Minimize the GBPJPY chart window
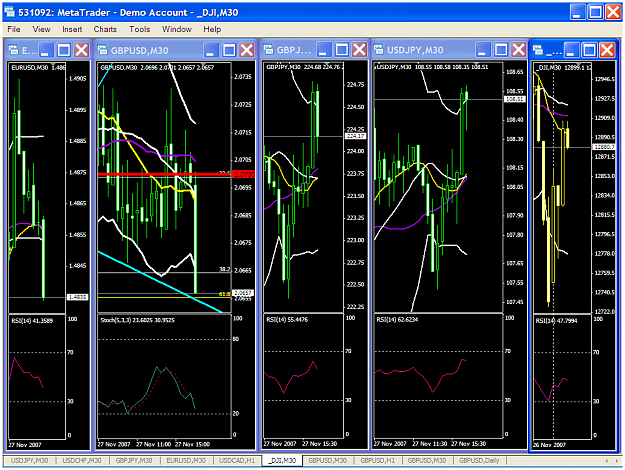This screenshot has height=470, width=625. click(324, 49)
